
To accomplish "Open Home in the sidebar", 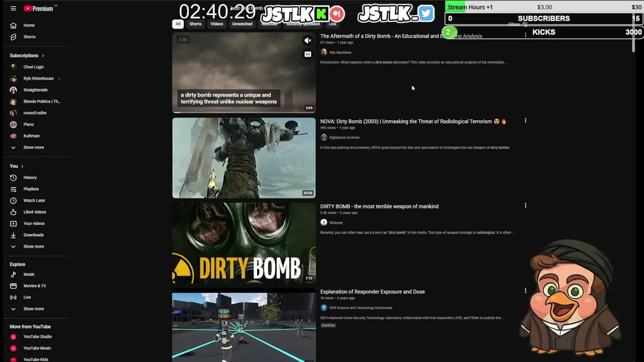I will tap(29, 25).
